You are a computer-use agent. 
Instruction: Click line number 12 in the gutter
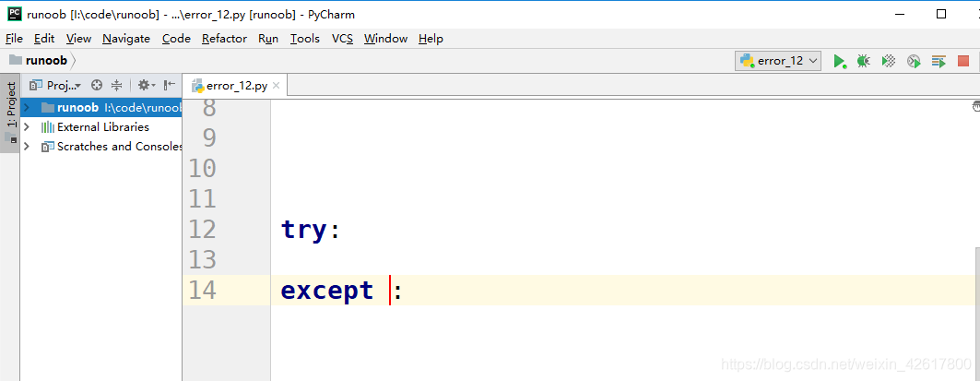point(202,229)
